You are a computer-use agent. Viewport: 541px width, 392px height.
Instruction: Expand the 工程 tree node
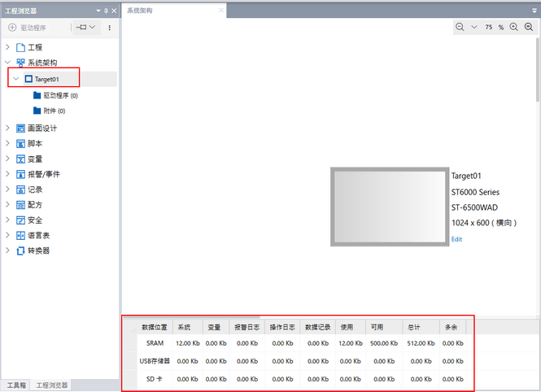[x=8, y=47]
